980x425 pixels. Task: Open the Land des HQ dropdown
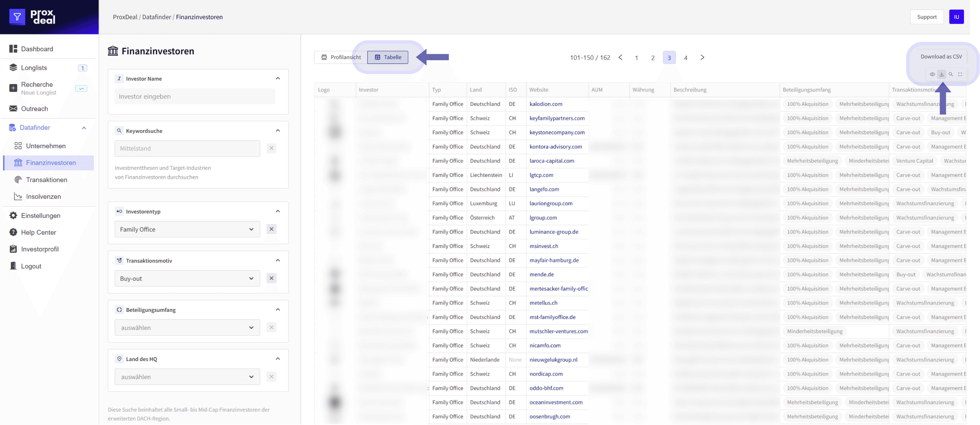click(x=187, y=377)
